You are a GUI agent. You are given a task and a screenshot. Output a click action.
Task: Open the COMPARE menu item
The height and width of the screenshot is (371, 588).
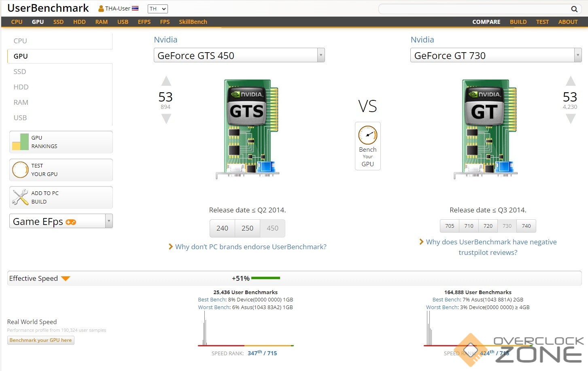(486, 22)
